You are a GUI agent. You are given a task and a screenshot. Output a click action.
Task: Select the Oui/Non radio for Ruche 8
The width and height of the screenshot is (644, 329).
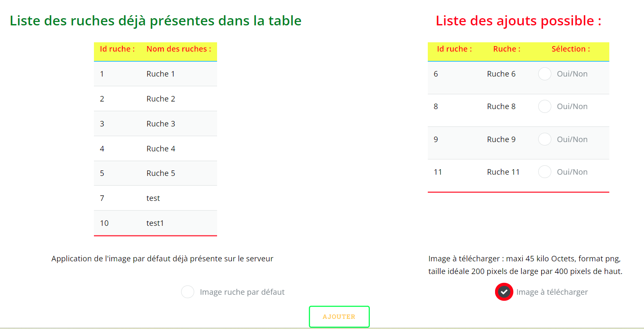point(545,106)
